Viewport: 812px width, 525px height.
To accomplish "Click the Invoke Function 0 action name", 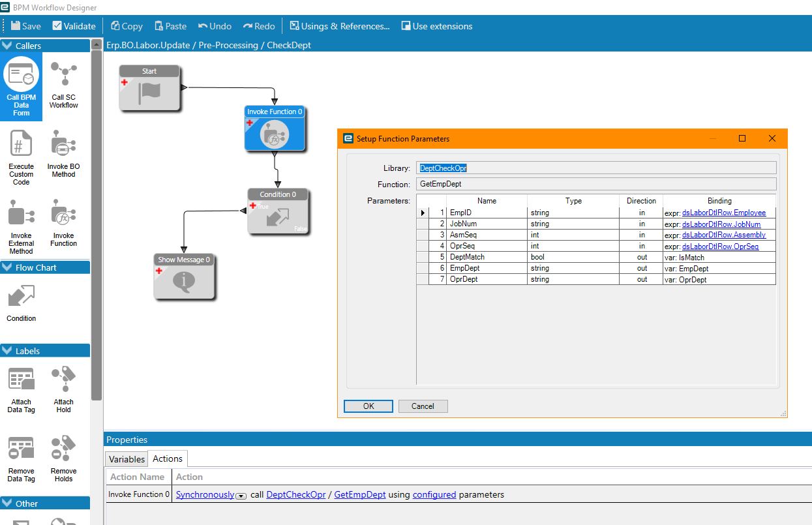I will click(139, 494).
